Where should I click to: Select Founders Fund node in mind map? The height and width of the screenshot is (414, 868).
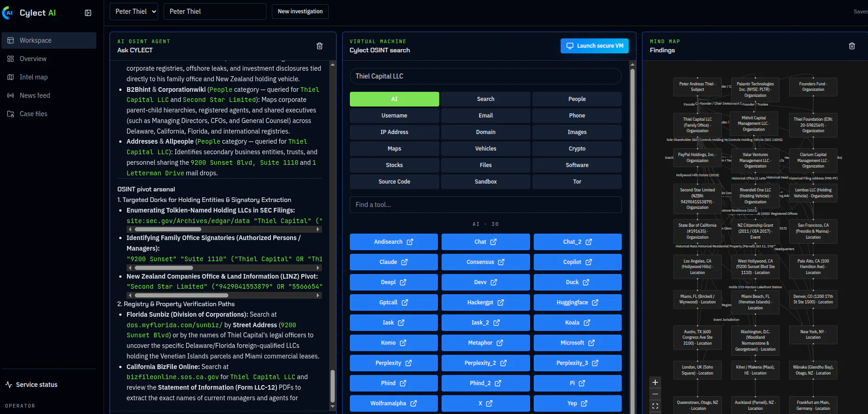[x=813, y=87]
